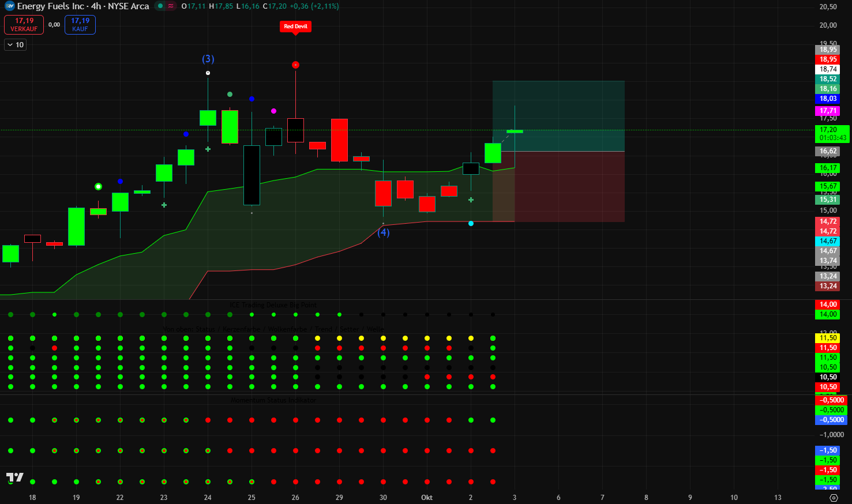Click the wave (3) Elliott label
Screen dimensions: 852x504
tap(208, 59)
